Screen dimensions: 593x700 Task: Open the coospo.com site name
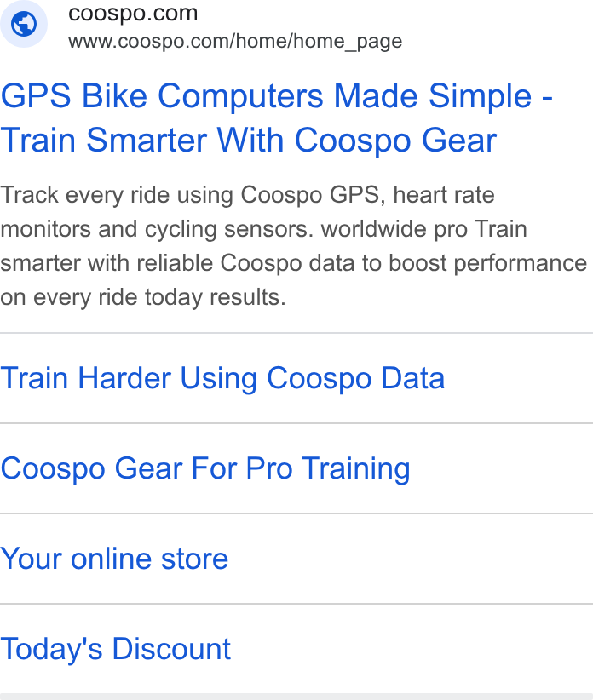133,13
